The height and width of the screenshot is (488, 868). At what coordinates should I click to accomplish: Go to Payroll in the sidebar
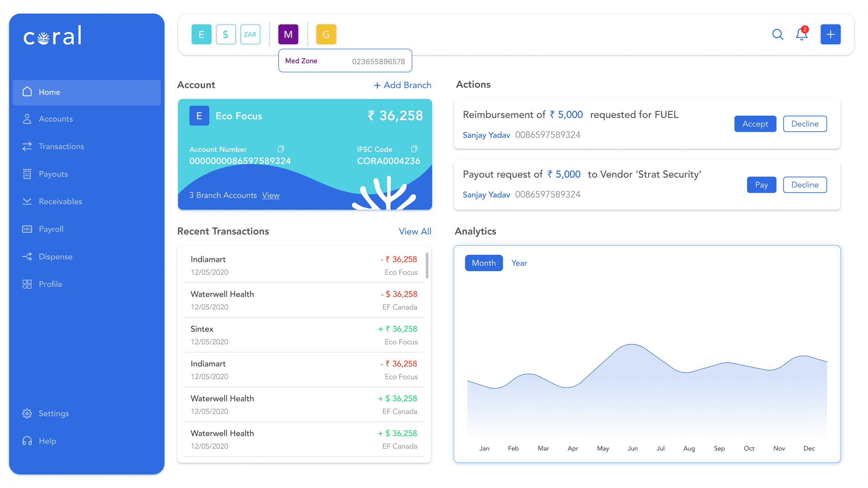coord(51,229)
